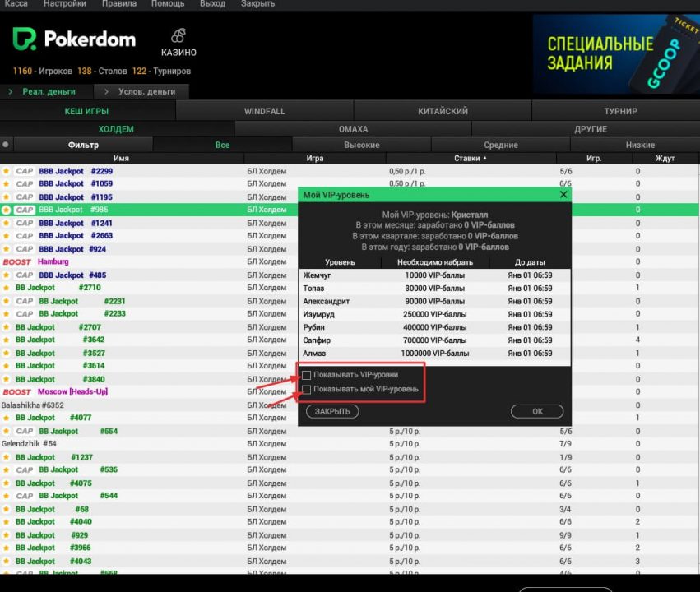The image size is (700, 592).
Task: Expand the Реал. деньги tab chevron
Action: point(11,92)
